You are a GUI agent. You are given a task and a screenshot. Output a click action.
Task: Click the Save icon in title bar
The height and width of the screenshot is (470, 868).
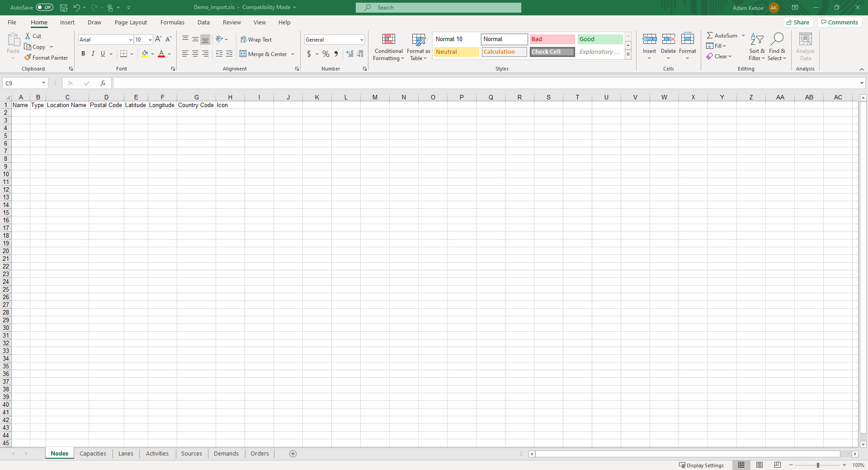[x=64, y=8]
